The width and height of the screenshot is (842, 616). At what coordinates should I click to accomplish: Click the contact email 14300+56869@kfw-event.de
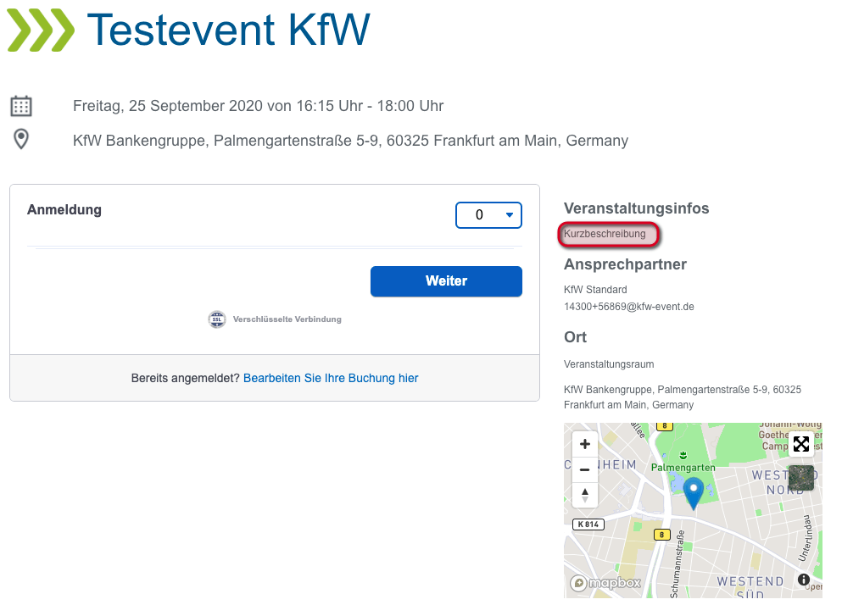tap(629, 307)
